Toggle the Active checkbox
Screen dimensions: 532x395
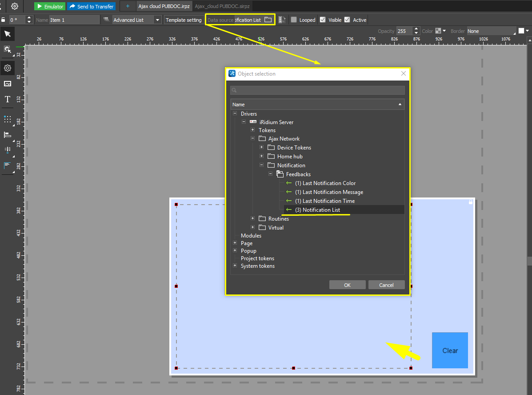[x=347, y=20]
